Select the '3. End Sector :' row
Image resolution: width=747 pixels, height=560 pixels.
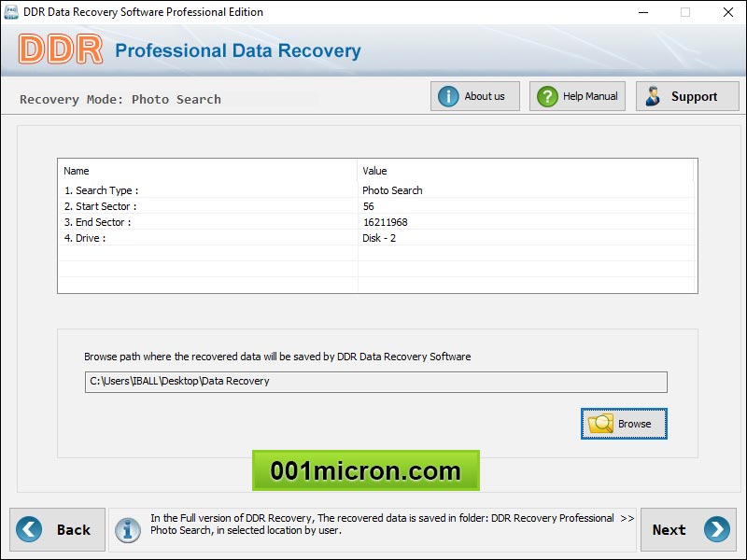pos(376,222)
